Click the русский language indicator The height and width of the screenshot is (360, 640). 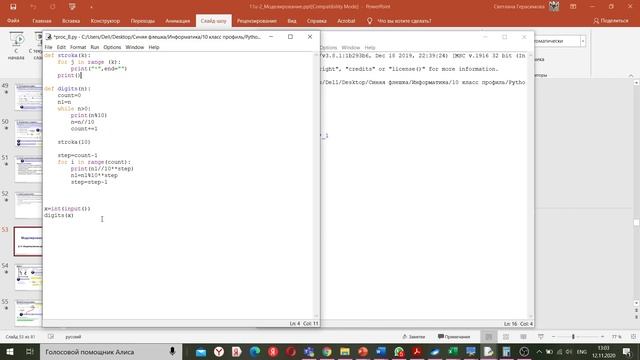click(73, 337)
